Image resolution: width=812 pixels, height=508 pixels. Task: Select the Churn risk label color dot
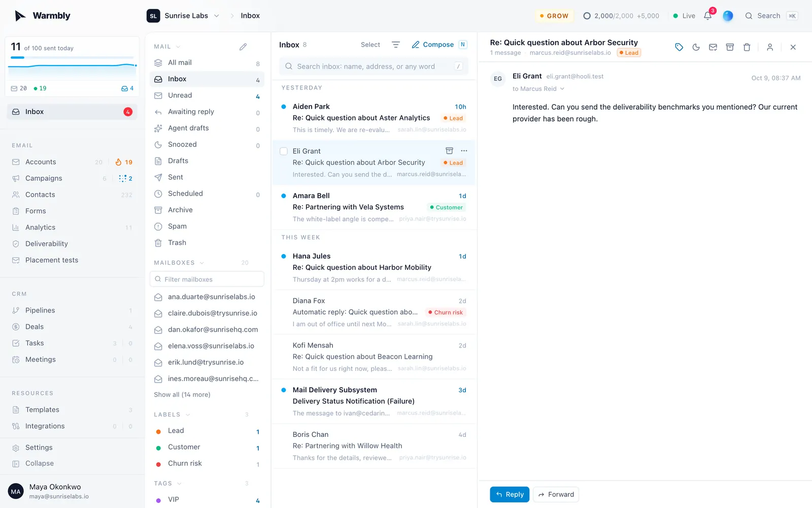[x=158, y=464]
